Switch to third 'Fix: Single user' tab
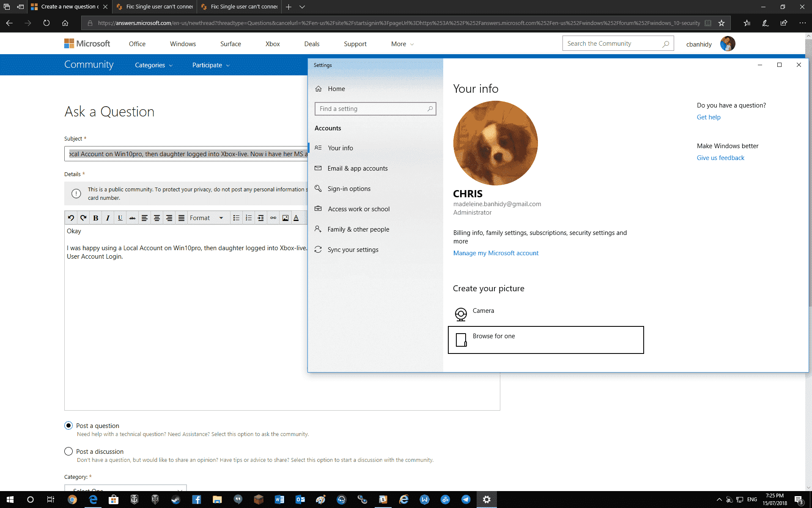The image size is (812, 508). tap(239, 7)
